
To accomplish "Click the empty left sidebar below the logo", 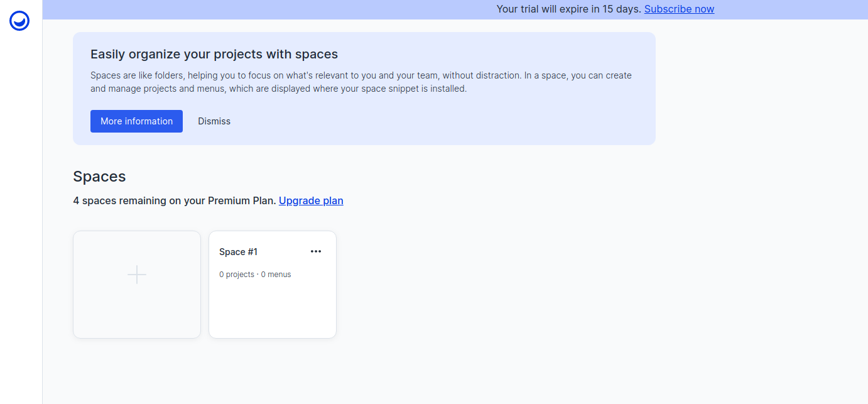I will pos(21,220).
